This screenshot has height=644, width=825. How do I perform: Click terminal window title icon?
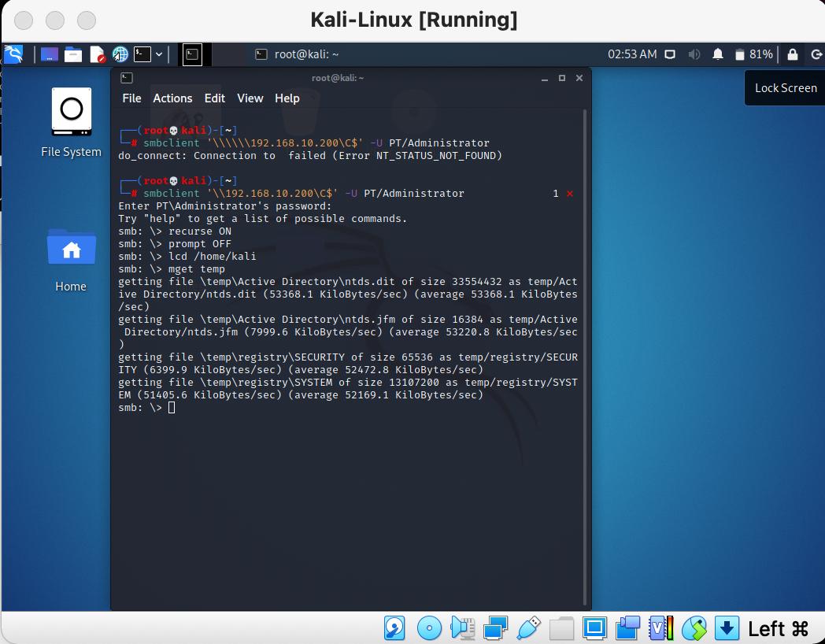pyautogui.click(x=127, y=78)
